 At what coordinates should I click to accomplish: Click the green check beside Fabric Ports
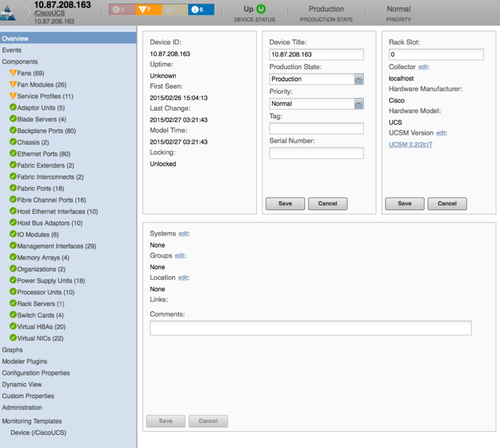[13, 188]
